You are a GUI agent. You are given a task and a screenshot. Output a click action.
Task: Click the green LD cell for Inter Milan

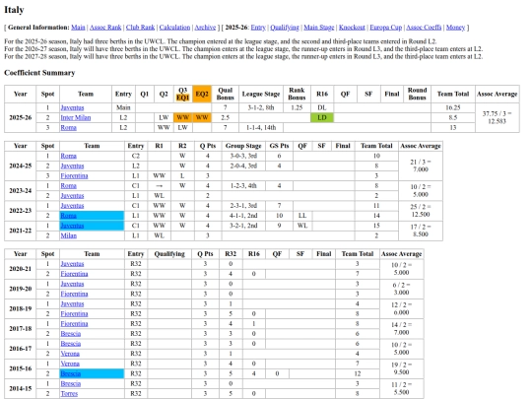click(x=322, y=118)
